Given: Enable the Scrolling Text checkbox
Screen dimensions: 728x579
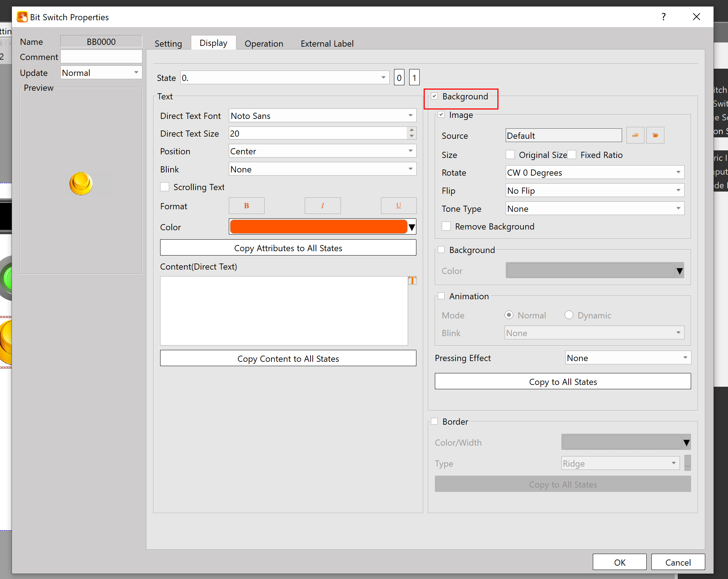Looking at the screenshot, I should tap(165, 187).
